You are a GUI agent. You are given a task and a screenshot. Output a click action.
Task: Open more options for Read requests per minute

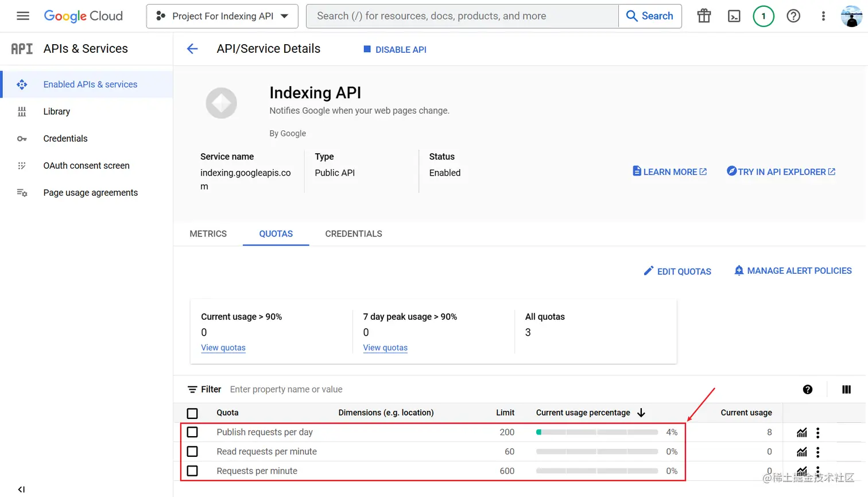[x=818, y=452]
